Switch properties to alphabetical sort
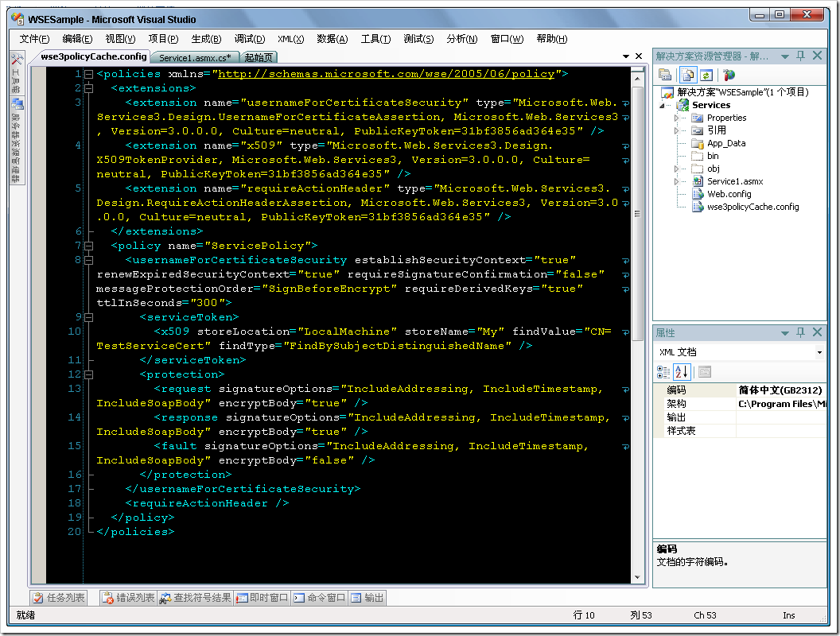This screenshot has width=840, height=636. [x=682, y=371]
